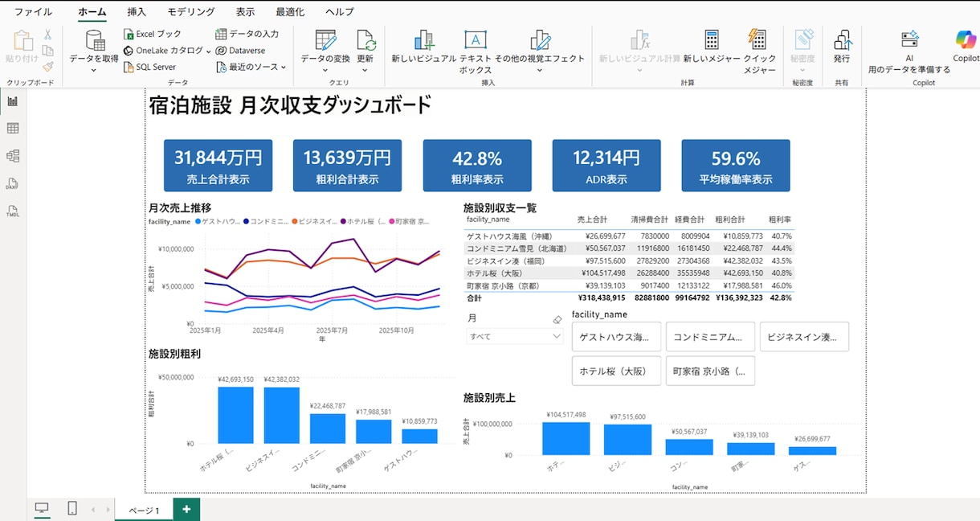Image resolution: width=980 pixels, height=521 pixels.
Task: Open the DAX query view icon
Action: pyautogui.click(x=13, y=184)
